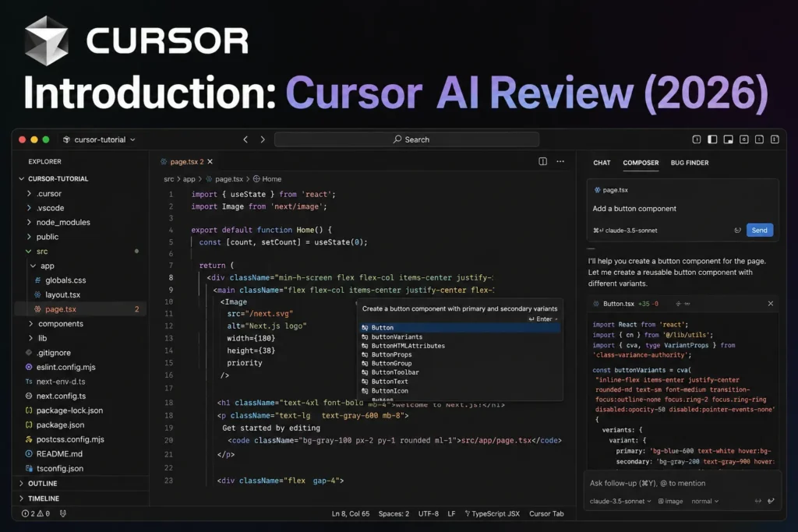Go back with the left navigation arrow
Viewport: 798px width, 532px height.
click(x=245, y=139)
